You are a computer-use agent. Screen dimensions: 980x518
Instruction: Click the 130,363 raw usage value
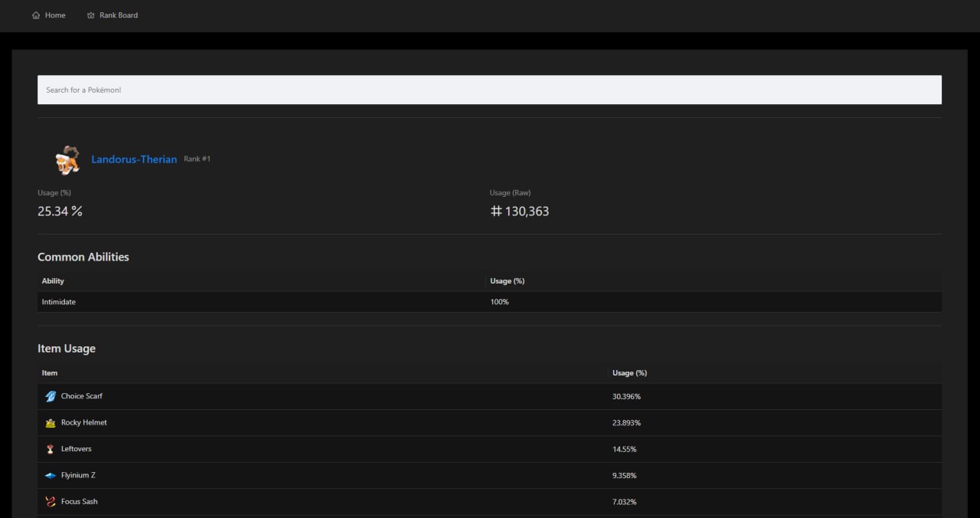pos(527,211)
